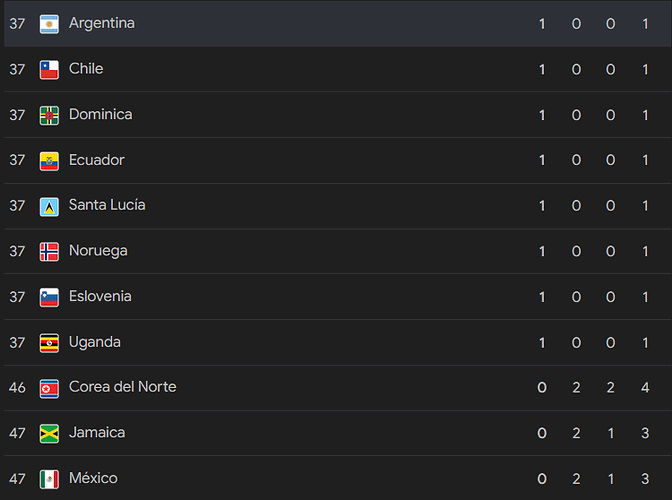Open the Argentina country name

tap(102, 23)
